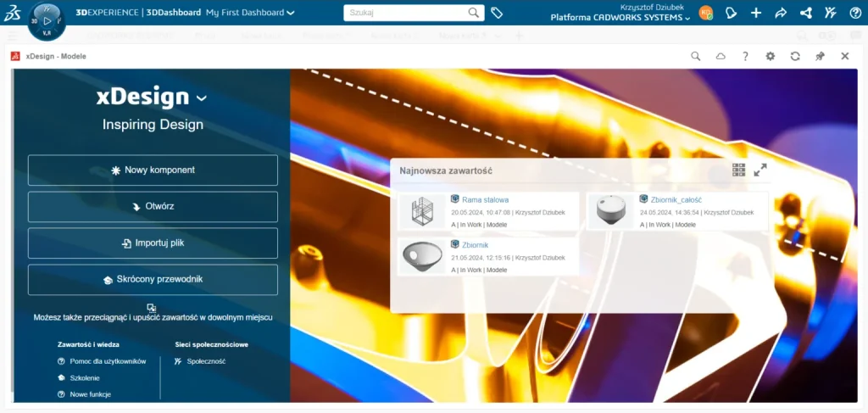Click the Najnowsza zawartość heading

coord(446,170)
